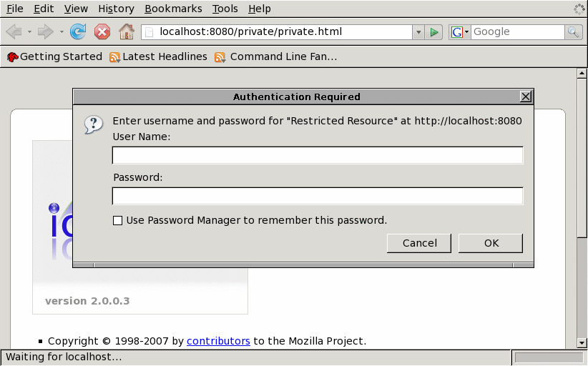Image resolution: width=588 pixels, height=366 pixels.
Task: Click the search magnifier icon
Action: pos(574,32)
